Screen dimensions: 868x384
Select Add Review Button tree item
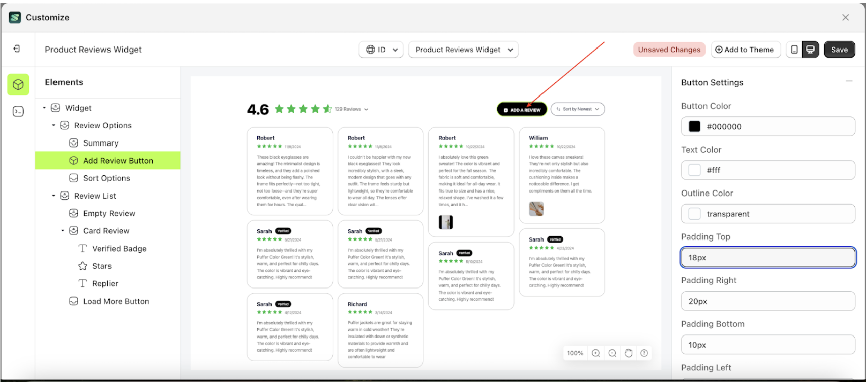(x=108, y=161)
